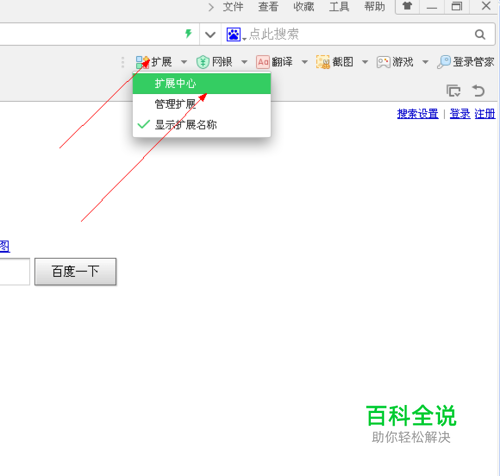Click the 翻译 translate icon
Image resolution: width=500 pixels, height=476 pixels.
(263, 62)
